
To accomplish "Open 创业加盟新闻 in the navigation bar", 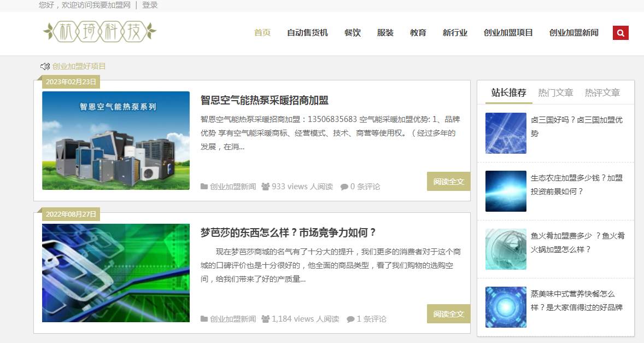I will coord(574,32).
